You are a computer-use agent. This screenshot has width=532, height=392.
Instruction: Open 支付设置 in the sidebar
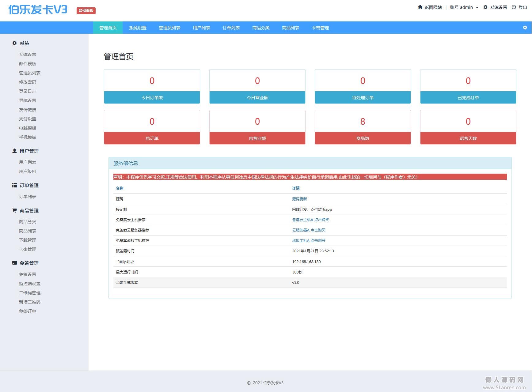pos(28,119)
